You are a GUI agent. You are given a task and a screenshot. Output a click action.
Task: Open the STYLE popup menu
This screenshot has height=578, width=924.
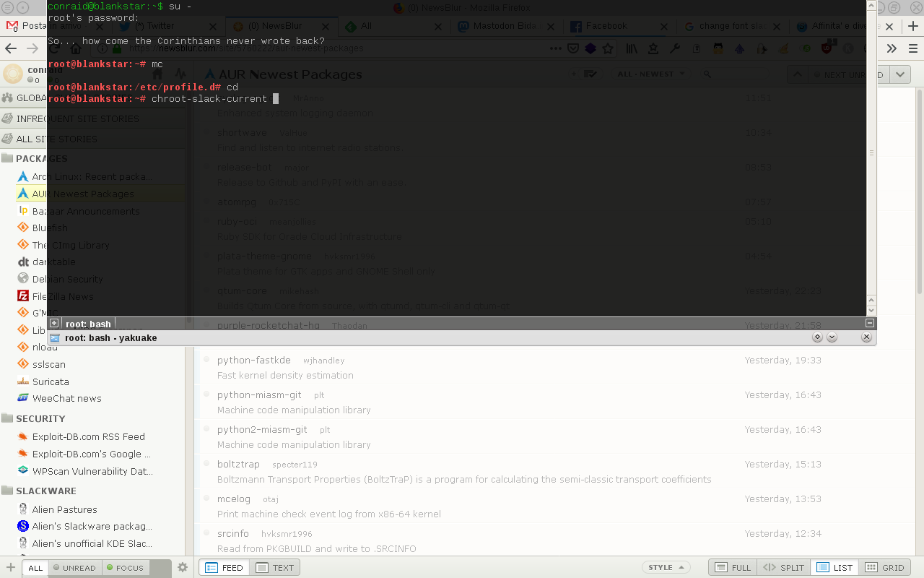pos(666,568)
